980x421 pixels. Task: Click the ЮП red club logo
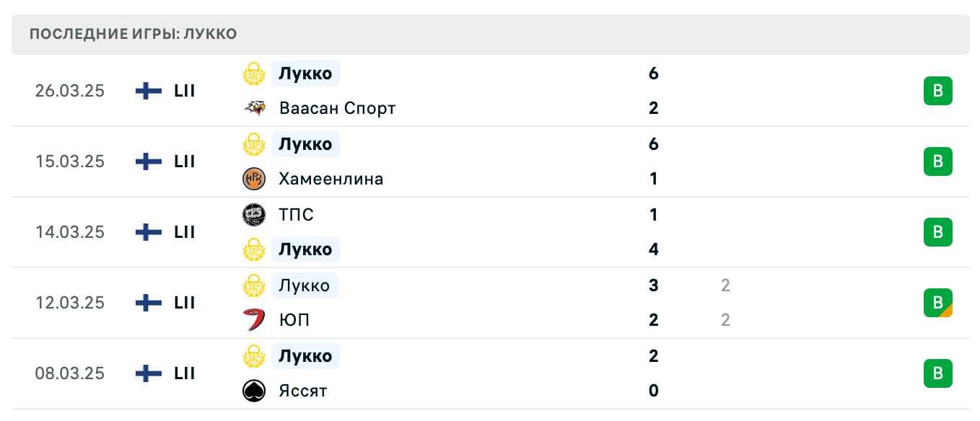254,319
